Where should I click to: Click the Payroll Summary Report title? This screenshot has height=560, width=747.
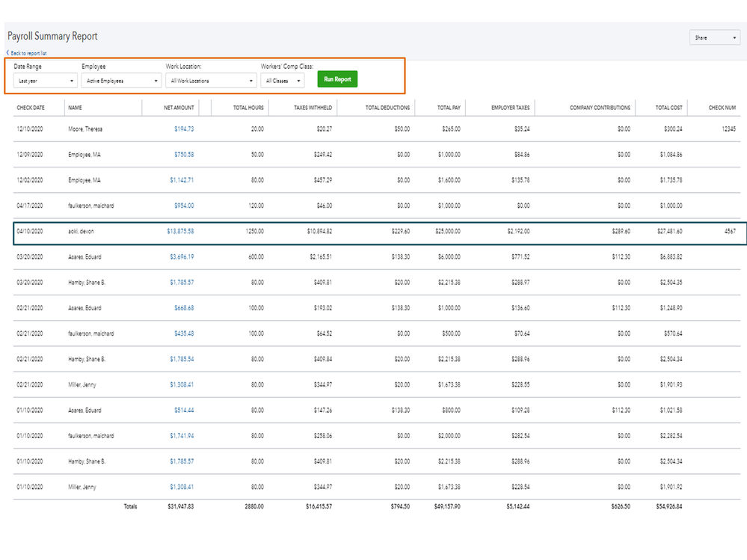point(52,36)
